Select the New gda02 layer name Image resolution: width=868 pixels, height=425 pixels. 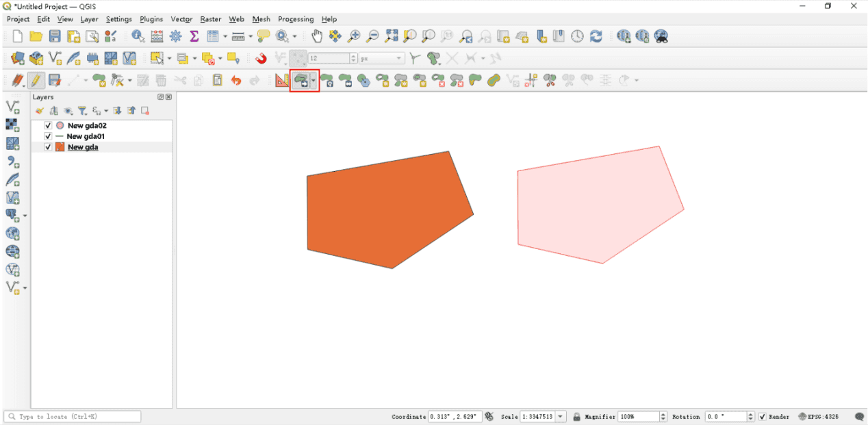(x=87, y=126)
